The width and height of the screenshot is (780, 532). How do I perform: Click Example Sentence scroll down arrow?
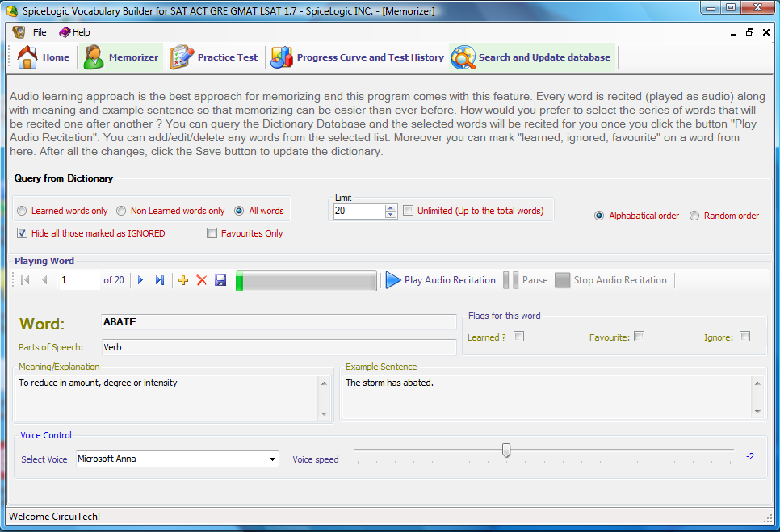point(757,411)
